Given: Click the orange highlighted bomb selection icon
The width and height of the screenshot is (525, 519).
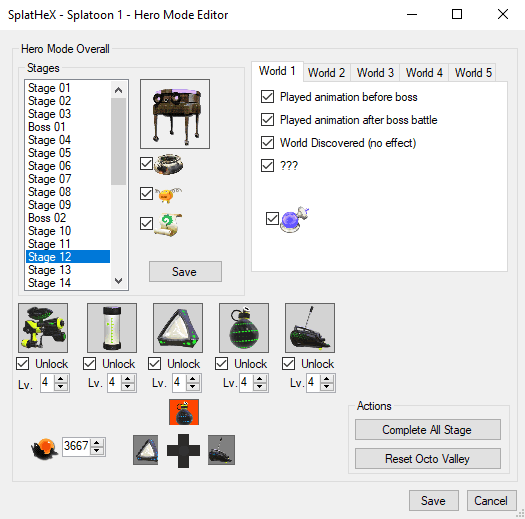Looking at the screenshot, I should tap(184, 412).
